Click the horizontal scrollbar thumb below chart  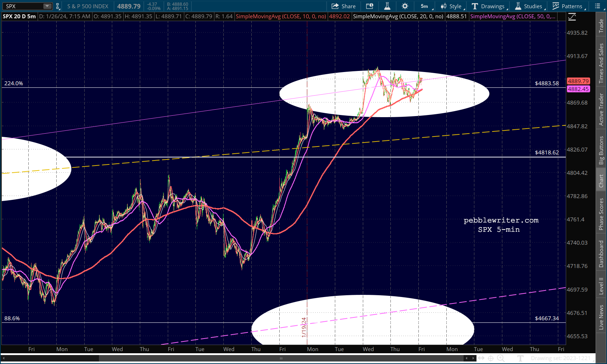281,358
